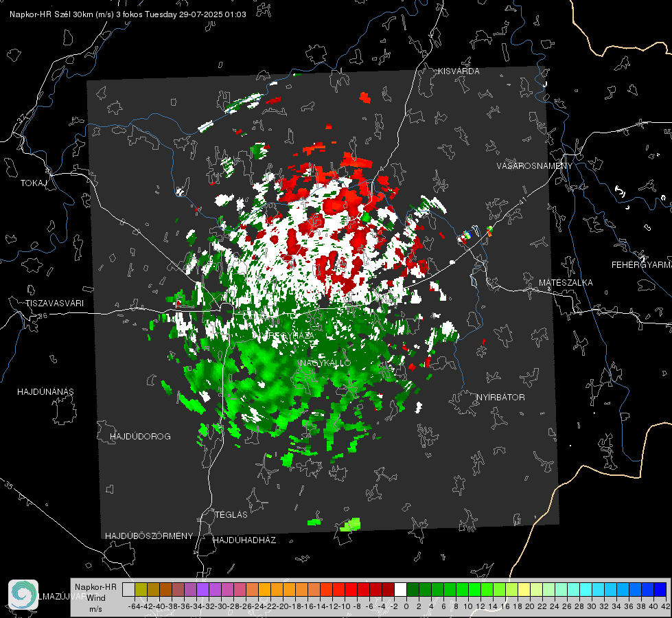The height and width of the screenshot is (618, 672).
Task: Click the KISVÁRDA city label
Action: tap(459, 71)
